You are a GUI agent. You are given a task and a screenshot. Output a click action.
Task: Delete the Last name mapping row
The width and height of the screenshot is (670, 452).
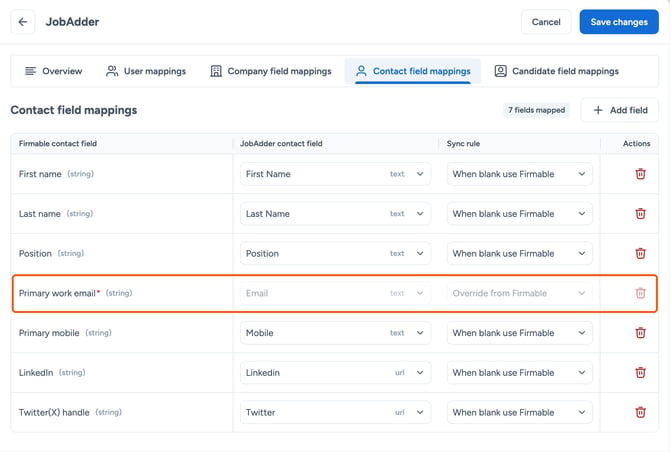click(640, 214)
